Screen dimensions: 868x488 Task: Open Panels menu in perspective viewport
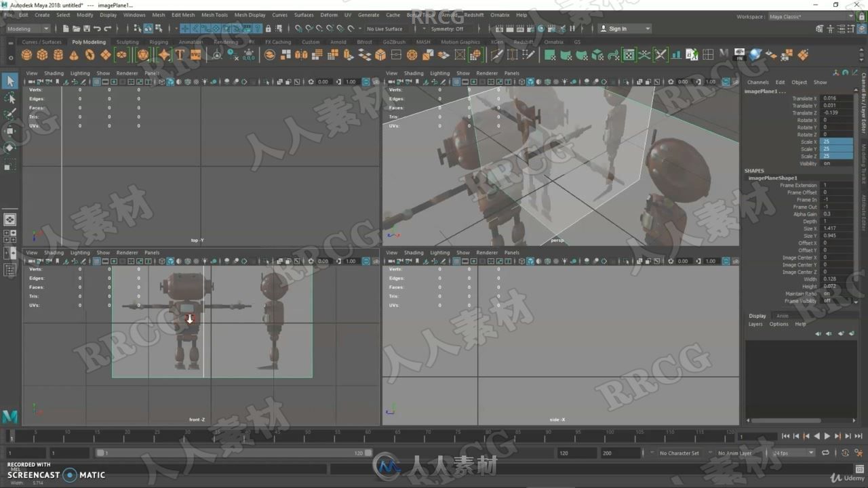point(511,73)
